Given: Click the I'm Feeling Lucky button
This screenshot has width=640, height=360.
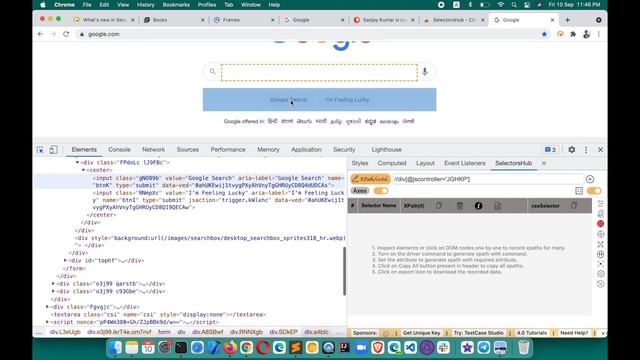Looking at the screenshot, I should tap(347, 100).
